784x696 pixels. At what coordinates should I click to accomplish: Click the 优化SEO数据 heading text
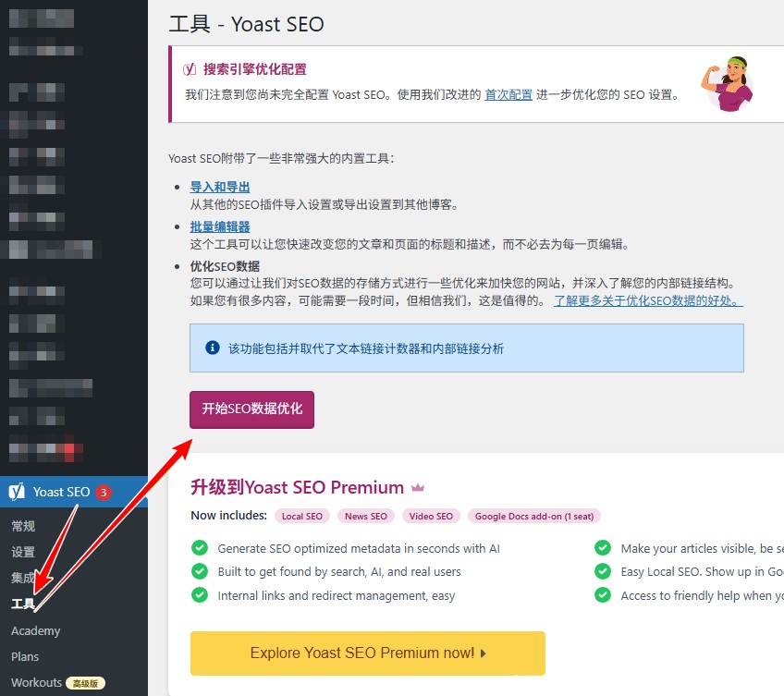225,266
